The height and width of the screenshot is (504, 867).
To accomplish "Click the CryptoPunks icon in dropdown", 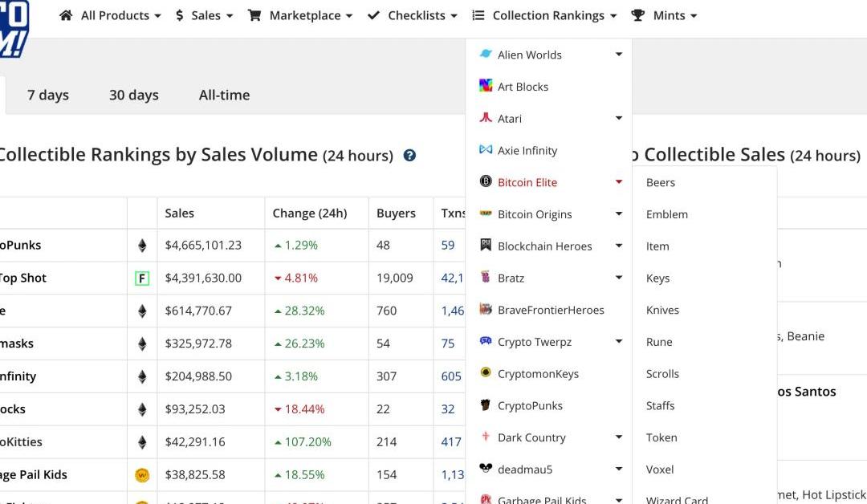I will (486, 405).
